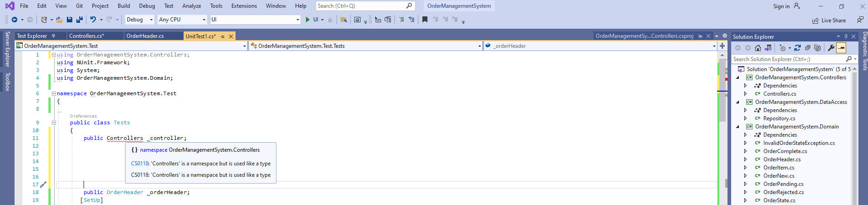868x205 pixels.
Task: Expand OrderHeader.cs node in Solution Explorer
Action: pos(745,159)
